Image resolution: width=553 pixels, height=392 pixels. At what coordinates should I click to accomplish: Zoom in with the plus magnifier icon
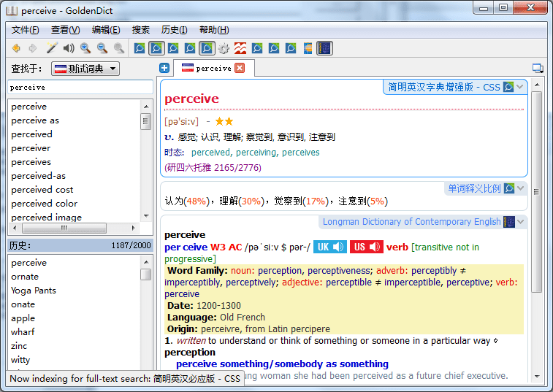(x=85, y=48)
